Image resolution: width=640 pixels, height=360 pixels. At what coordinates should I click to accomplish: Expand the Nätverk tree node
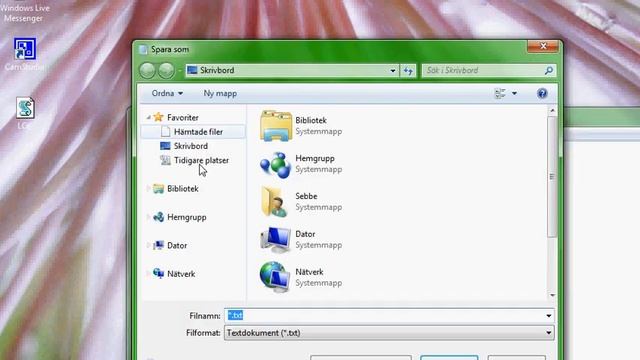(149, 274)
